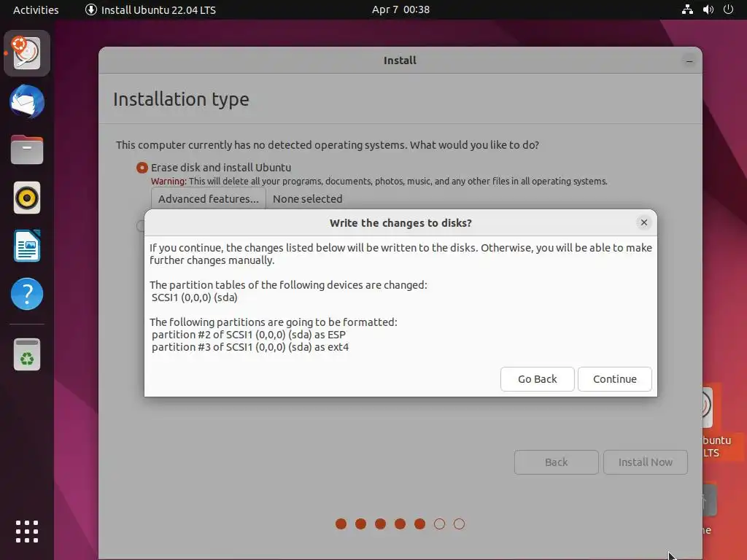Open the network status icon in top bar
The height and width of the screenshot is (560, 747).
point(687,9)
